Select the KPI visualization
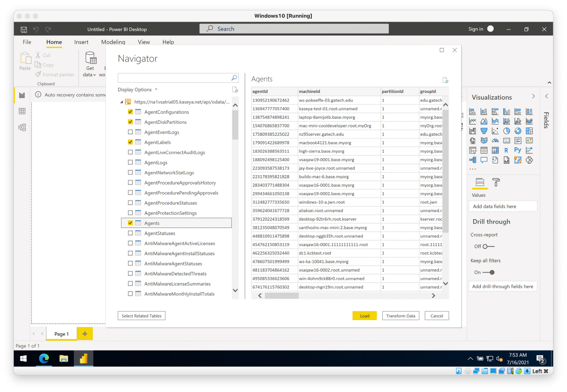Viewport: 567px width, 392px height. [x=529, y=141]
